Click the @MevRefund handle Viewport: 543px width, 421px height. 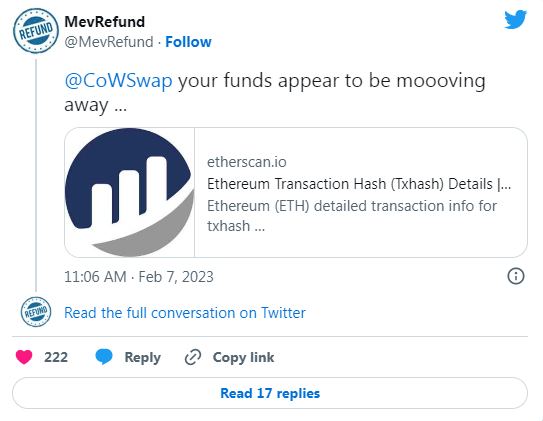pyautogui.click(x=109, y=42)
